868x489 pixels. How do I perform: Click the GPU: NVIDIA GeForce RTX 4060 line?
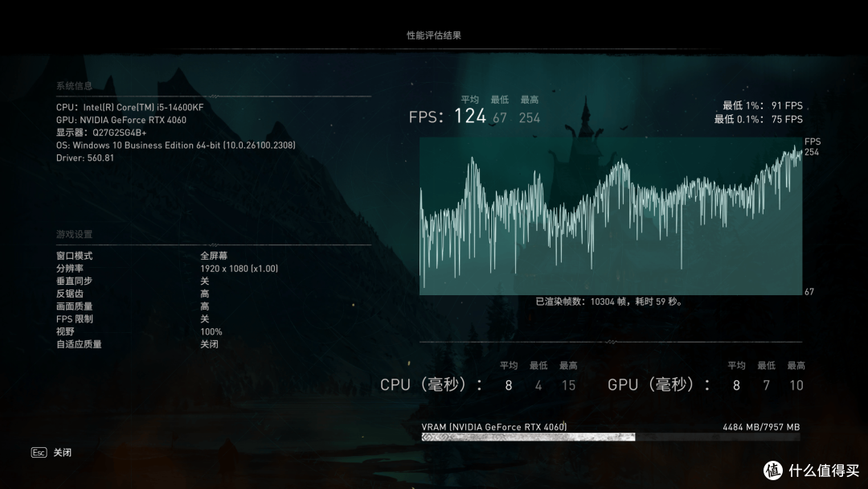121,120
